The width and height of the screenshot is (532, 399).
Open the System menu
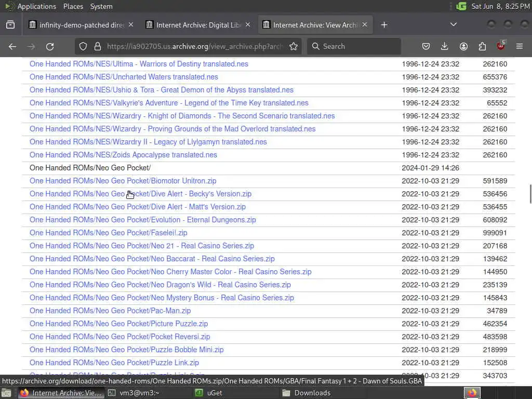(101, 6)
